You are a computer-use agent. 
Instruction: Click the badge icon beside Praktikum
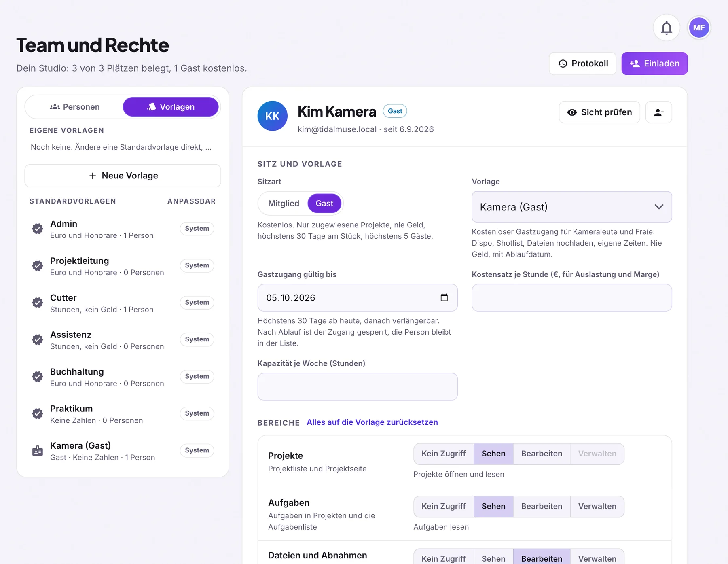38,413
